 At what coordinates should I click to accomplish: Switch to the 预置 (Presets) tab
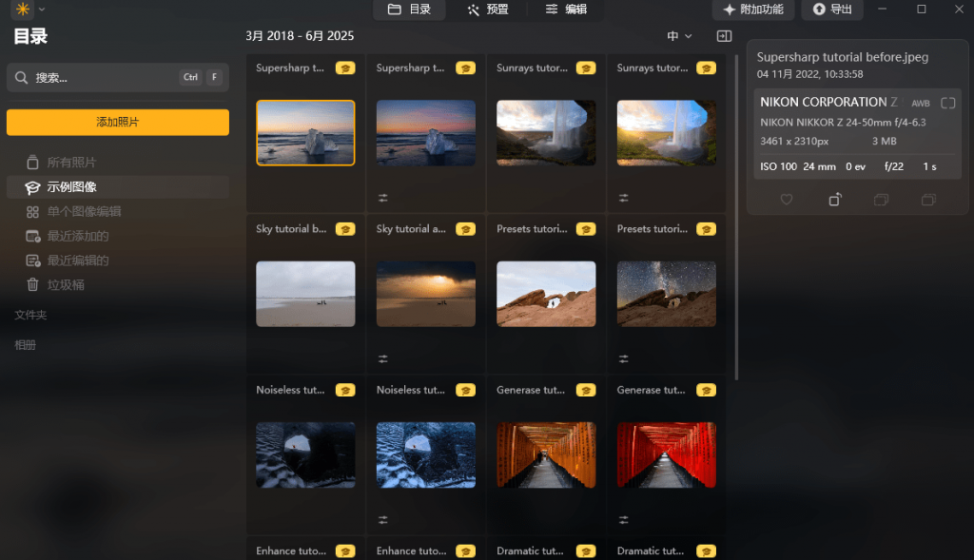point(487,10)
